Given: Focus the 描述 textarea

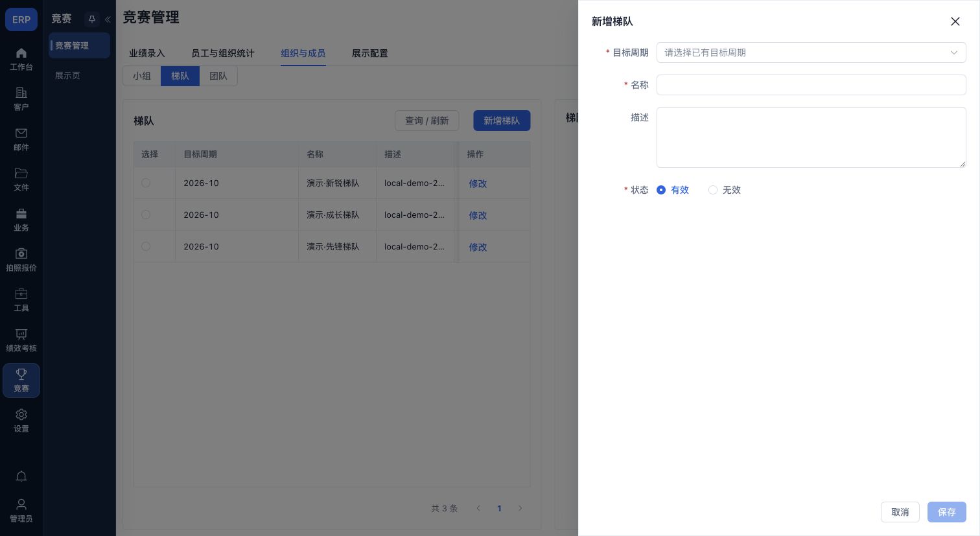Looking at the screenshot, I should pyautogui.click(x=811, y=137).
